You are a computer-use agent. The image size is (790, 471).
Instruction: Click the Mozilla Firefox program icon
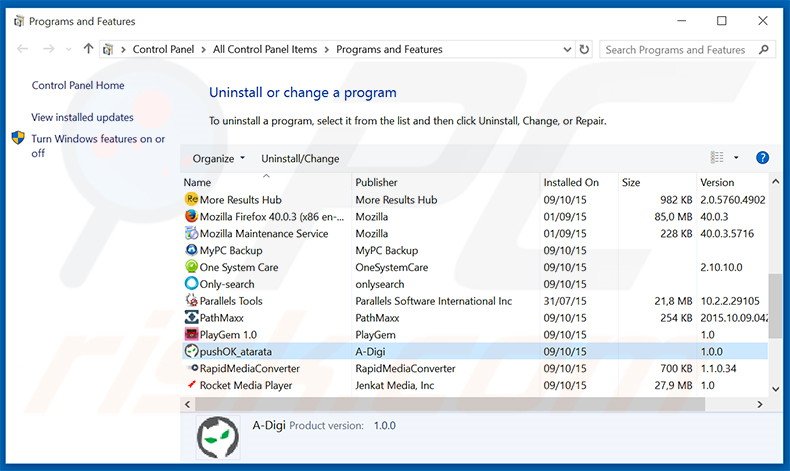(192, 216)
